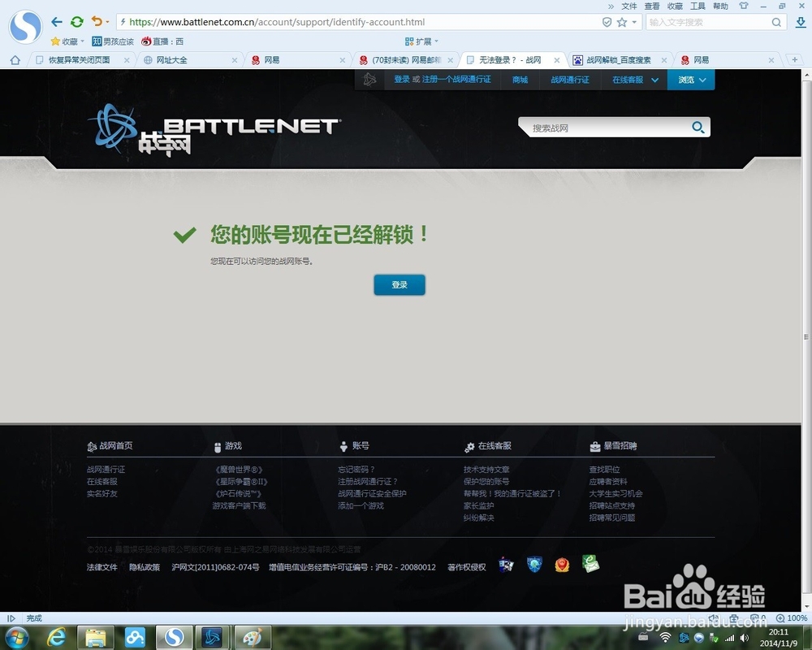Open the 收藏 menu in title bar
Screen dimensions: 812x650
click(x=675, y=6)
